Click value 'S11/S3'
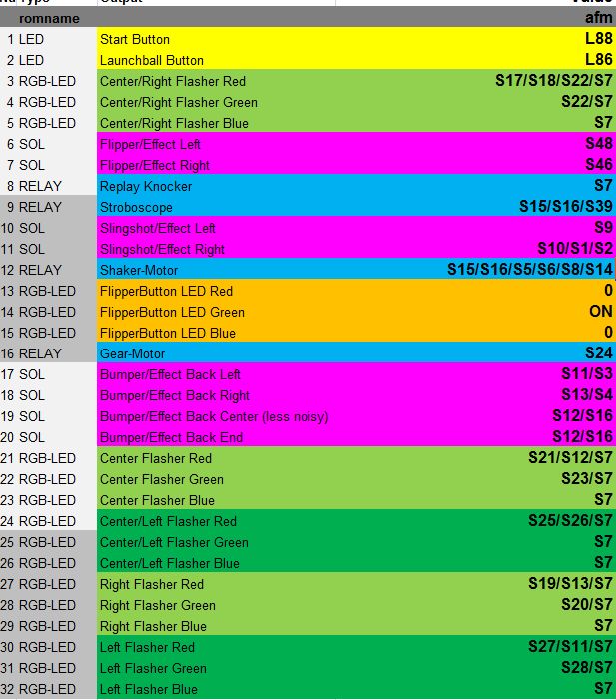 [586, 374]
